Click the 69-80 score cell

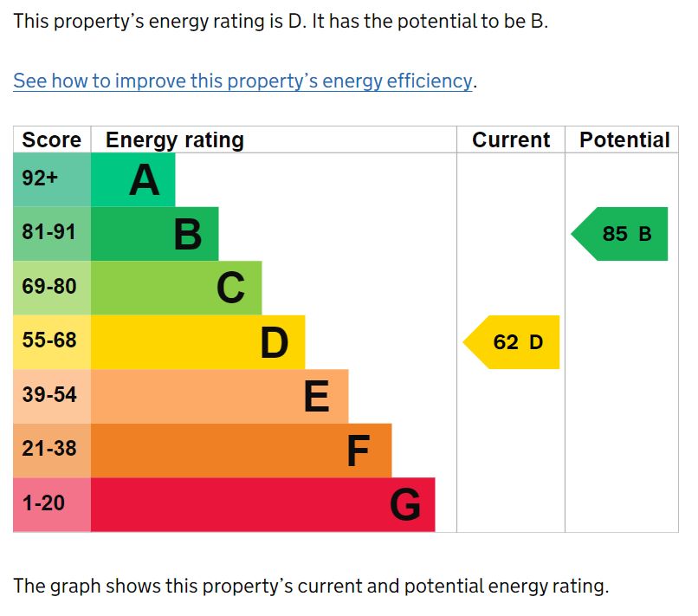tap(52, 289)
